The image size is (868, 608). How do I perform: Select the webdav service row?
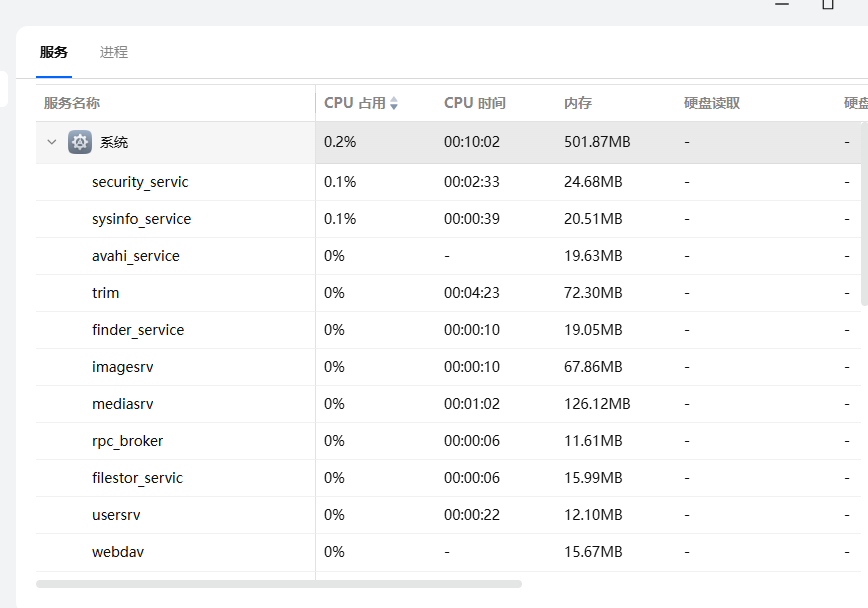tap(118, 552)
